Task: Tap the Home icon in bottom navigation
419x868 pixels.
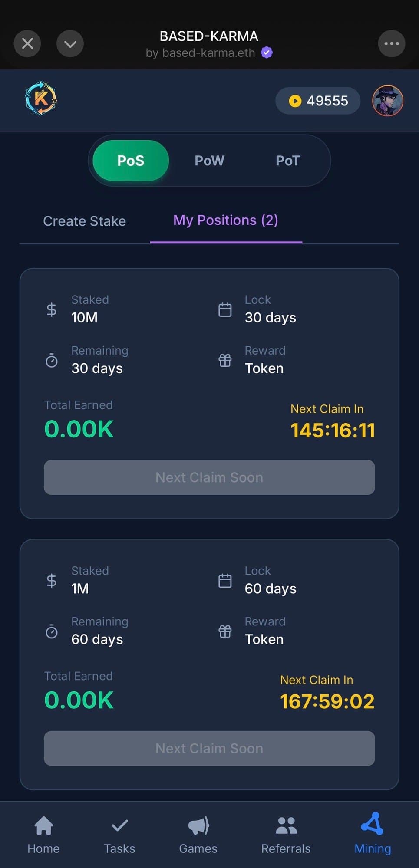Action: point(43,825)
